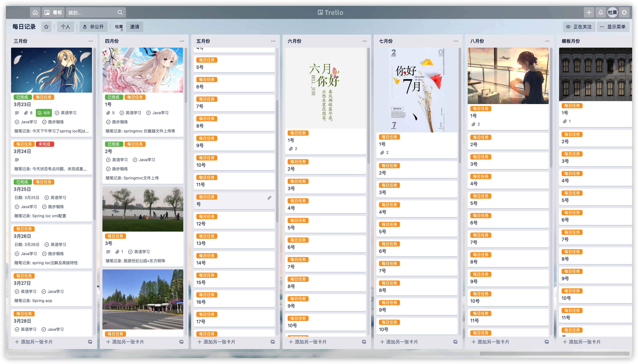Click template card icon in 三月份 list footer
The width and height of the screenshot is (638, 364).
click(x=90, y=342)
